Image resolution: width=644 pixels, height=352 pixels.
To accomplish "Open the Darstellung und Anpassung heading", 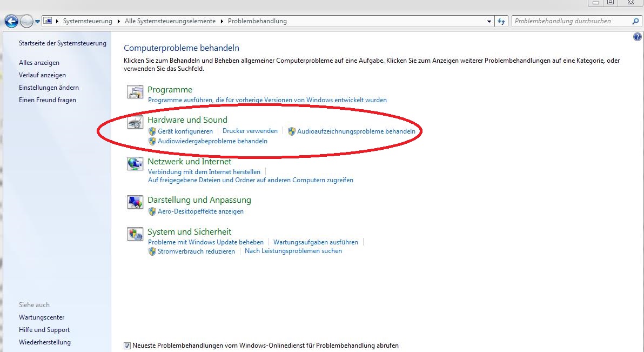I will point(199,200).
